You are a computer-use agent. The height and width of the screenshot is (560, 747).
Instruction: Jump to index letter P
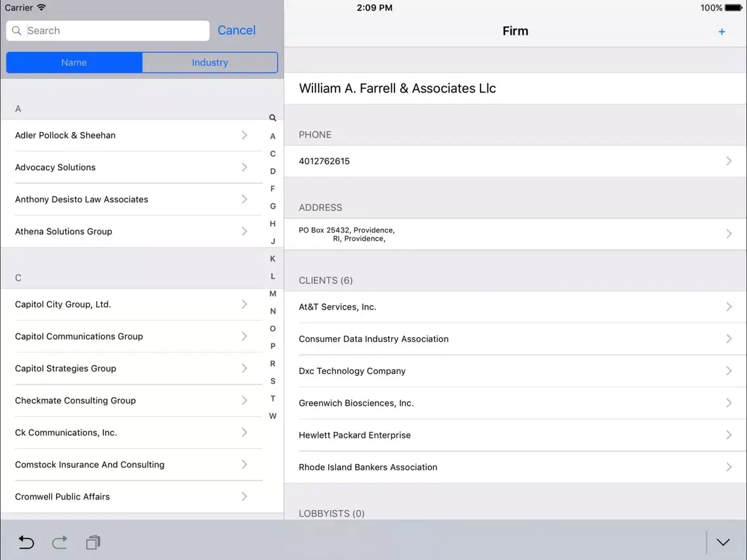tap(272, 346)
